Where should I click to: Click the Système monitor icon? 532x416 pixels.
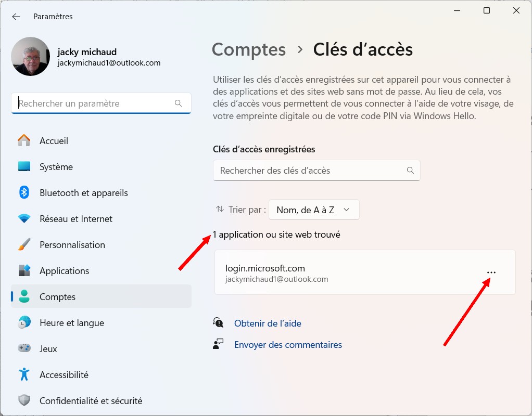click(x=24, y=166)
